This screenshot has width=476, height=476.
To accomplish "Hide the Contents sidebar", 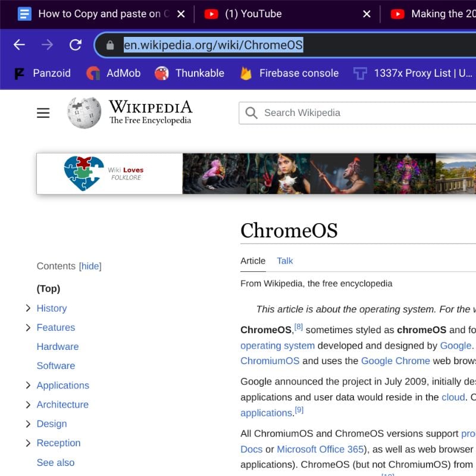I will 90,266.
